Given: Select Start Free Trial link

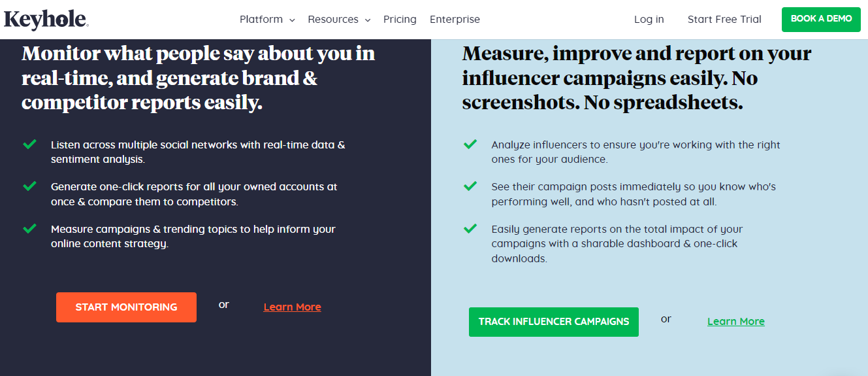Looking at the screenshot, I should click(724, 20).
